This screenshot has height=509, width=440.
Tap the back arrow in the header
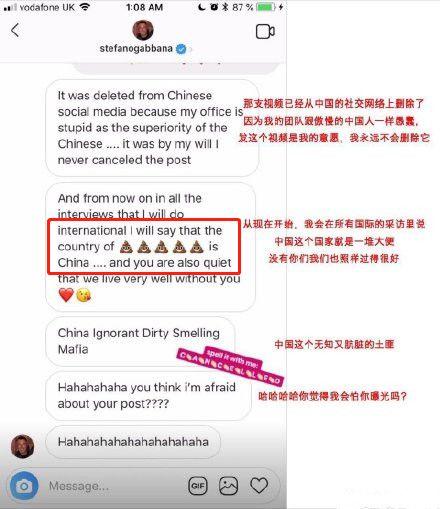coord(15,30)
